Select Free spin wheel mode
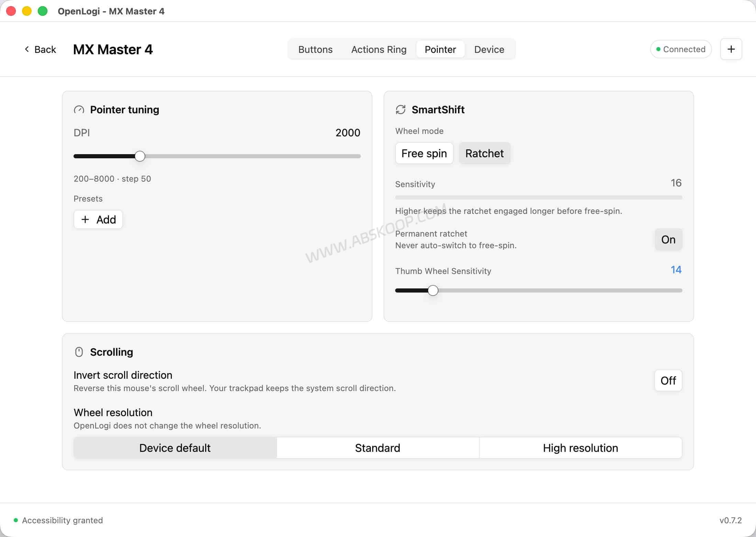Screen dimensions: 756x537 pyautogui.click(x=424, y=153)
